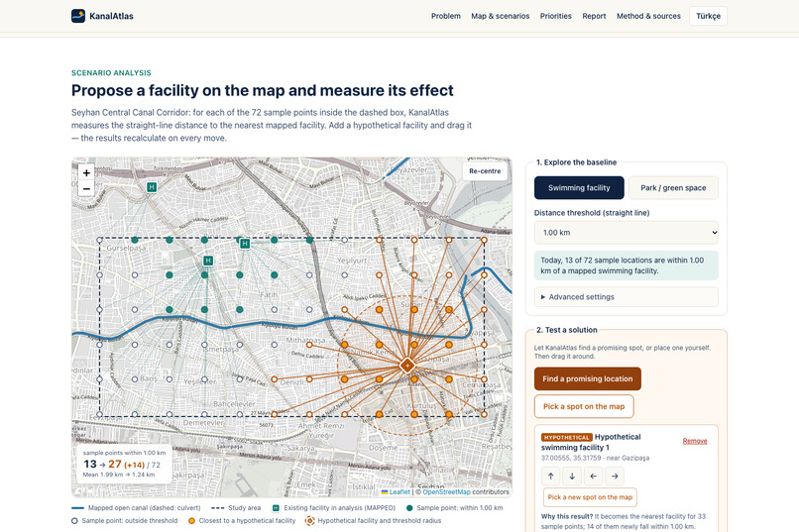This screenshot has width=799, height=532.
Task: Click 'Distance threshold (straight line)' label
Action: pos(592,213)
